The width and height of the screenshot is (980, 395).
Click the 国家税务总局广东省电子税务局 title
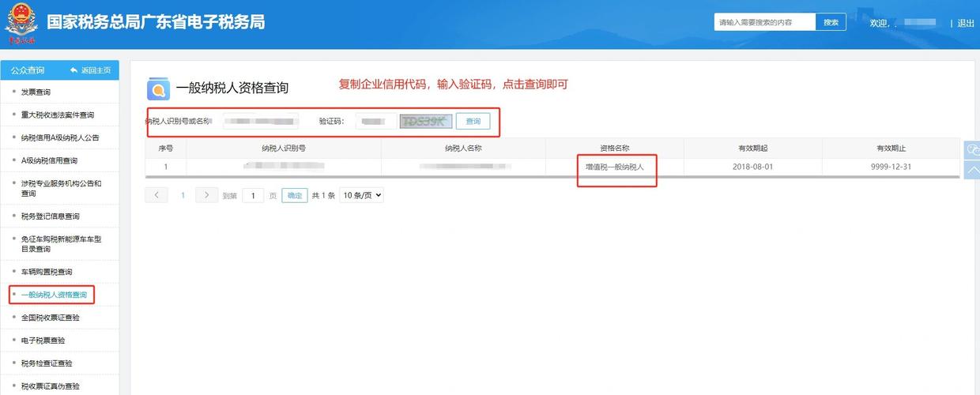156,22
